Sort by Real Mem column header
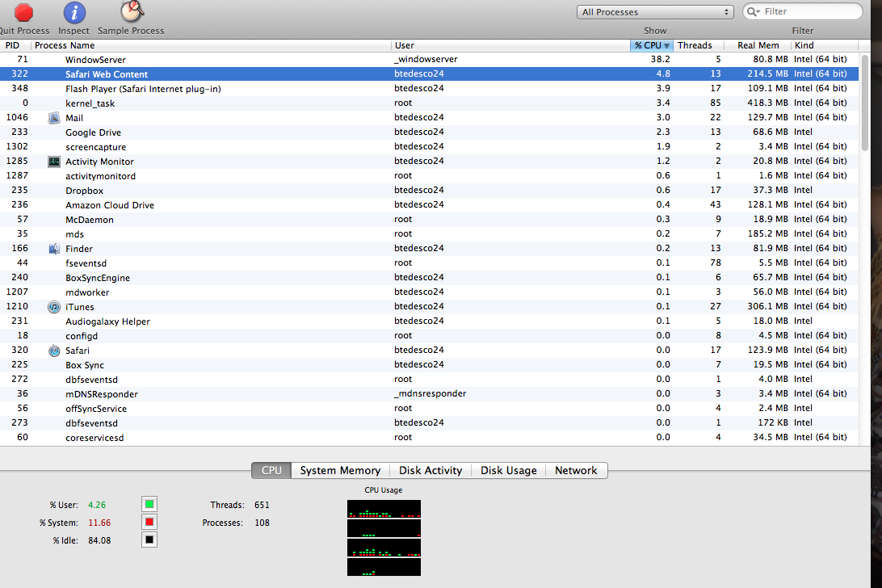 pos(757,45)
